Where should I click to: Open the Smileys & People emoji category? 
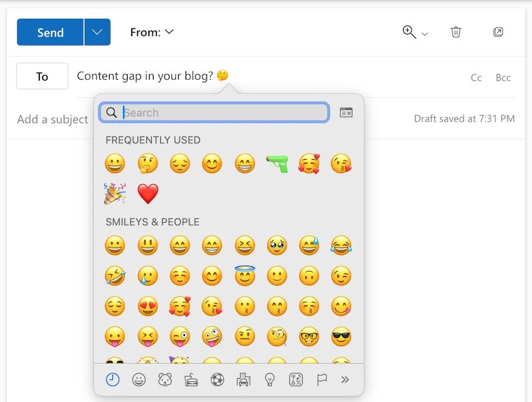138,379
